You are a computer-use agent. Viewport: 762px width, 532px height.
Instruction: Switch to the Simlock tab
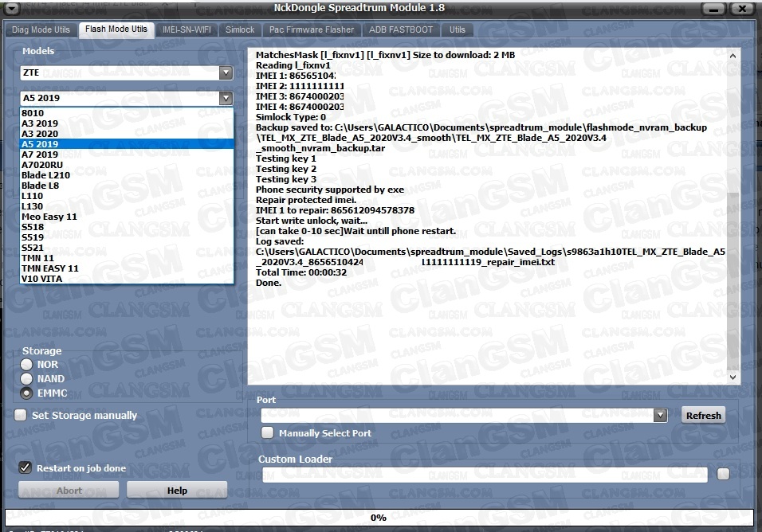240,29
